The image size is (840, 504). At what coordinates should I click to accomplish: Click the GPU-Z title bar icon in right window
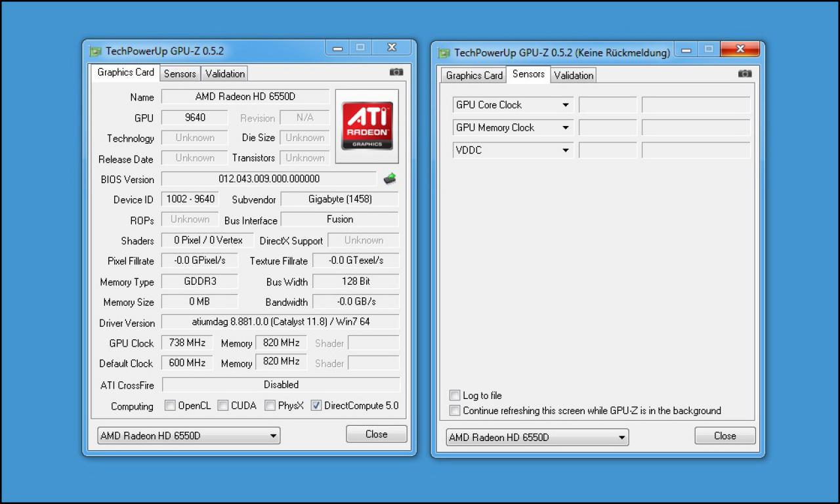(x=444, y=53)
